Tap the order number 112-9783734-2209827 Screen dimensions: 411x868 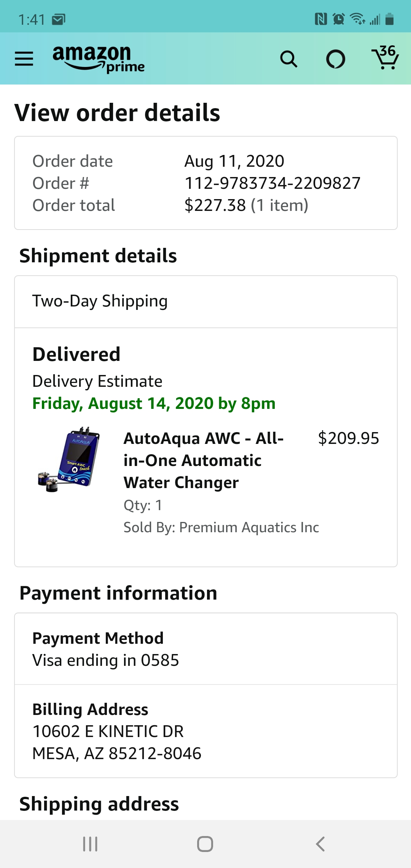pyautogui.click(x=272, y=183)
